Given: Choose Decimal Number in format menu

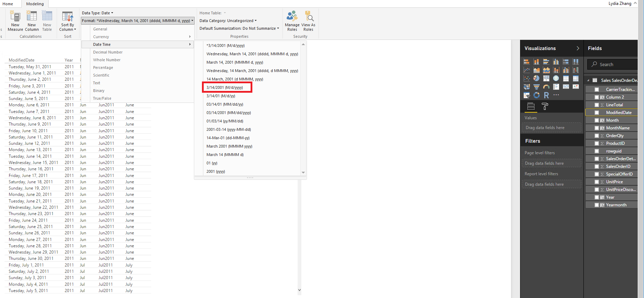Looking at the screenshot, I should click(x=108, y=52).
